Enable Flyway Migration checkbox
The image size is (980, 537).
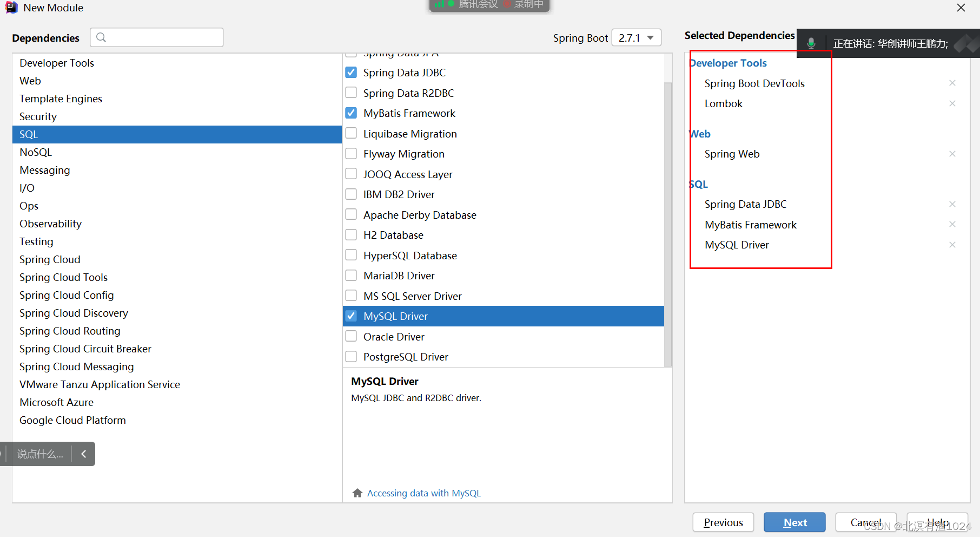coord(351,154)
